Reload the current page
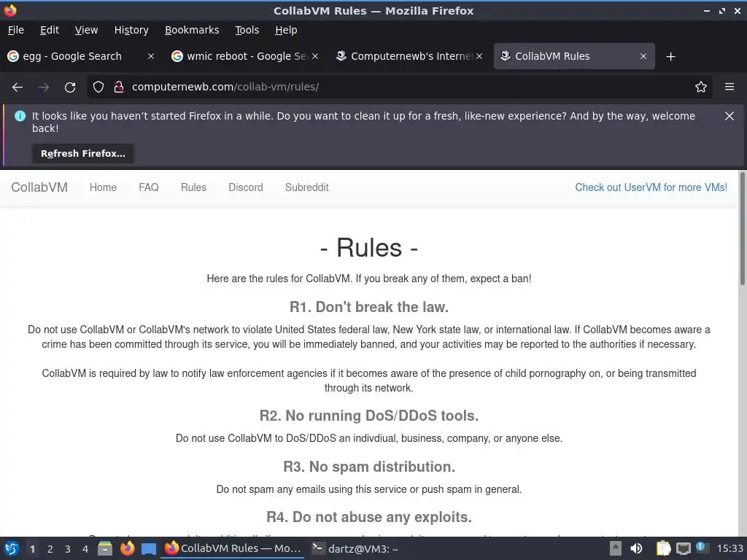This screenshot has height=560, width=747. [x=70, y=87]
